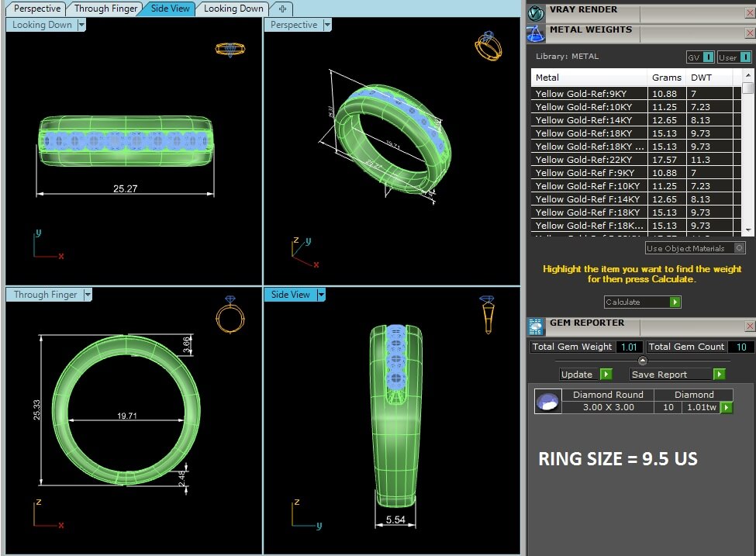This screenshot has width=756, height=556.
Task: Toggle the User library switch
Action: click(745, 57)
